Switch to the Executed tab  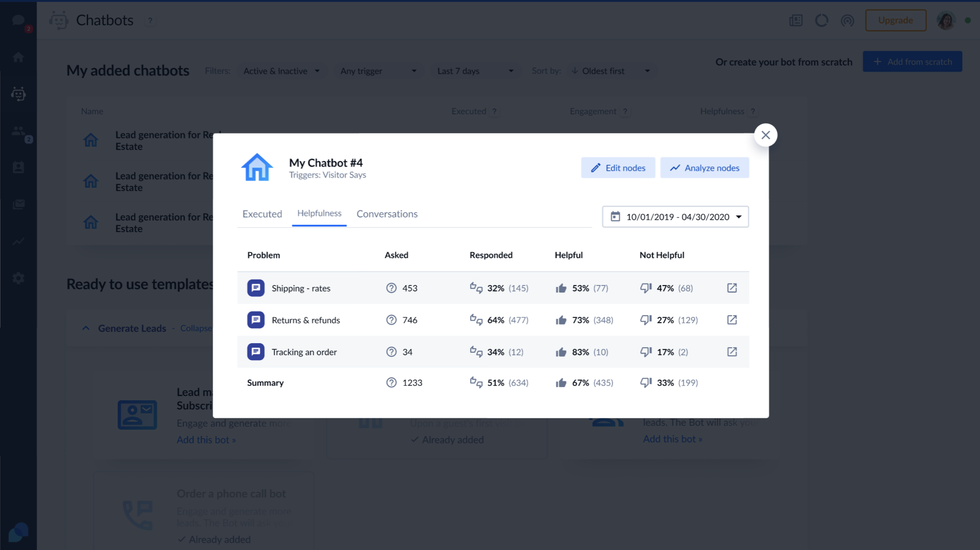pyautogui.click(x=262, y=214)
